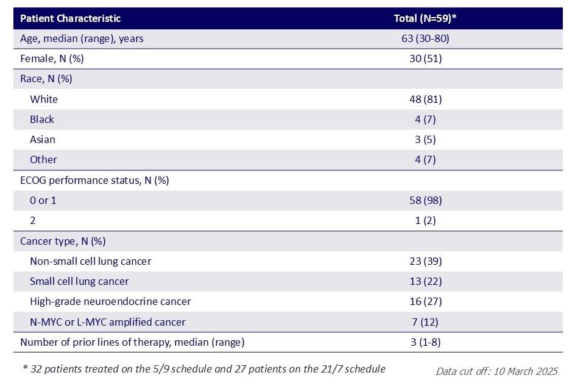Screen dimensions: 572x392
Task: Click the Data cut off date text
Action: pos(496,371)
